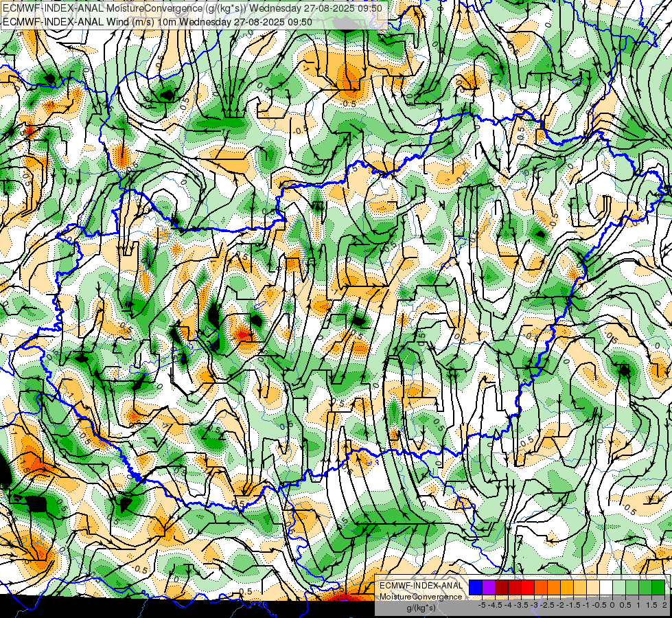Select the dark maroon swatch after -4.5
This screenshot has height=618, width=672.
502,588
